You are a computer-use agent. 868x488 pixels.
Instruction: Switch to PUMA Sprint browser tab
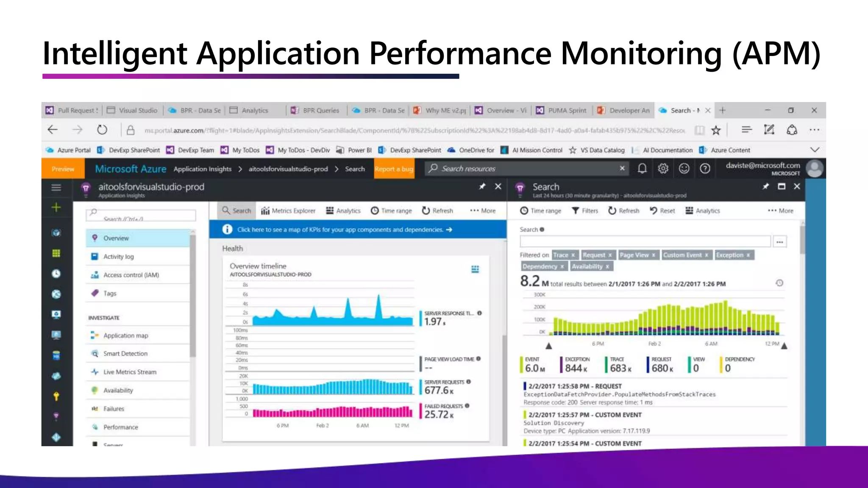click(561, 110)
